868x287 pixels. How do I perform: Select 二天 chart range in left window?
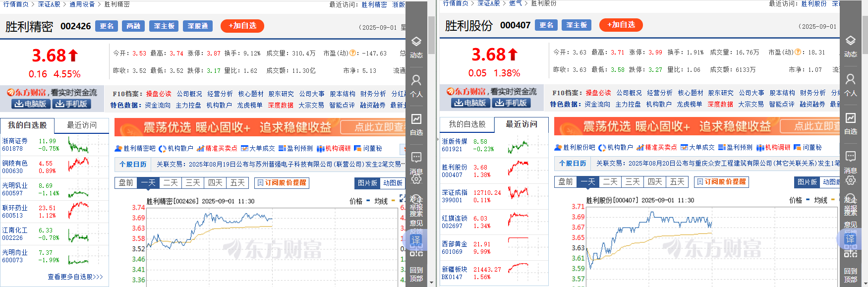tap(171, 183)
